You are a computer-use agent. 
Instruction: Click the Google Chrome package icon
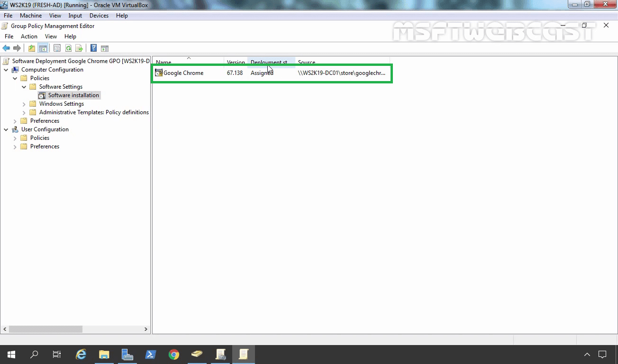click(x=159, y=73)
